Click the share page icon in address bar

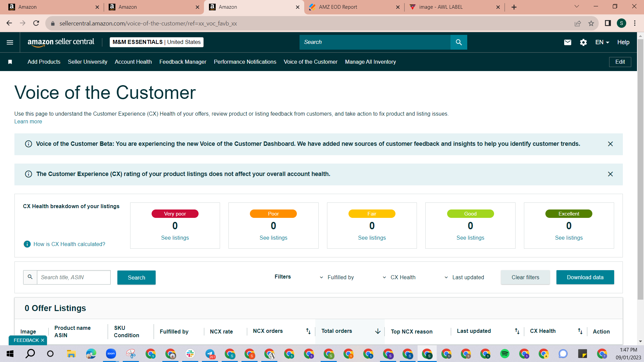578,23
